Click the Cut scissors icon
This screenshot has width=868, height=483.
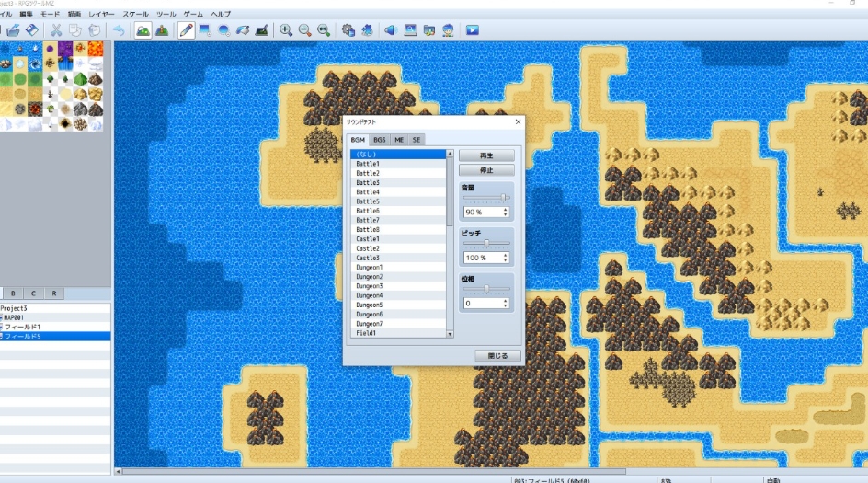pos(56,30)
